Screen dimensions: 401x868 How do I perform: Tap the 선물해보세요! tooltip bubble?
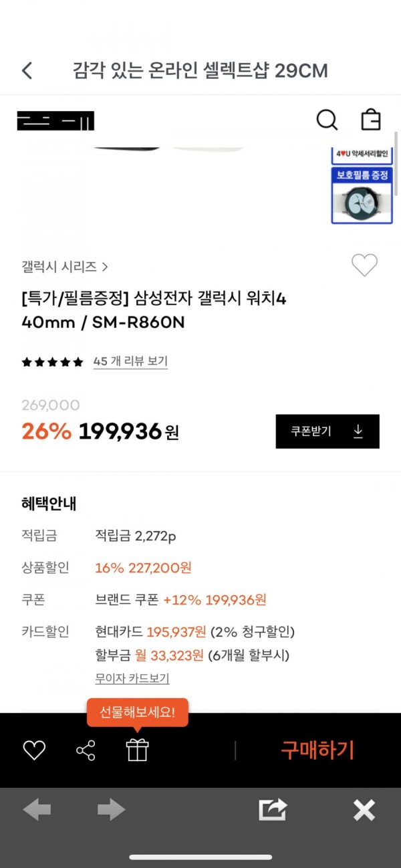tap(138, 713)
